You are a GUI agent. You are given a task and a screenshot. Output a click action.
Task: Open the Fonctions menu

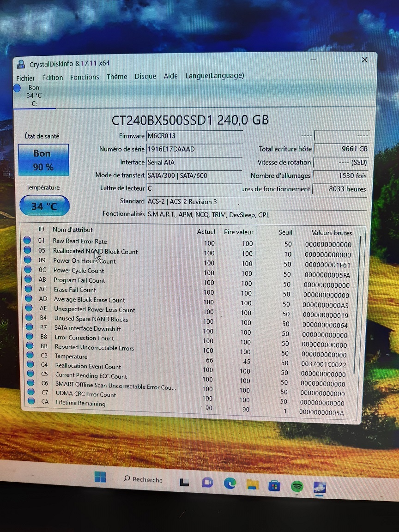point(85,77)
